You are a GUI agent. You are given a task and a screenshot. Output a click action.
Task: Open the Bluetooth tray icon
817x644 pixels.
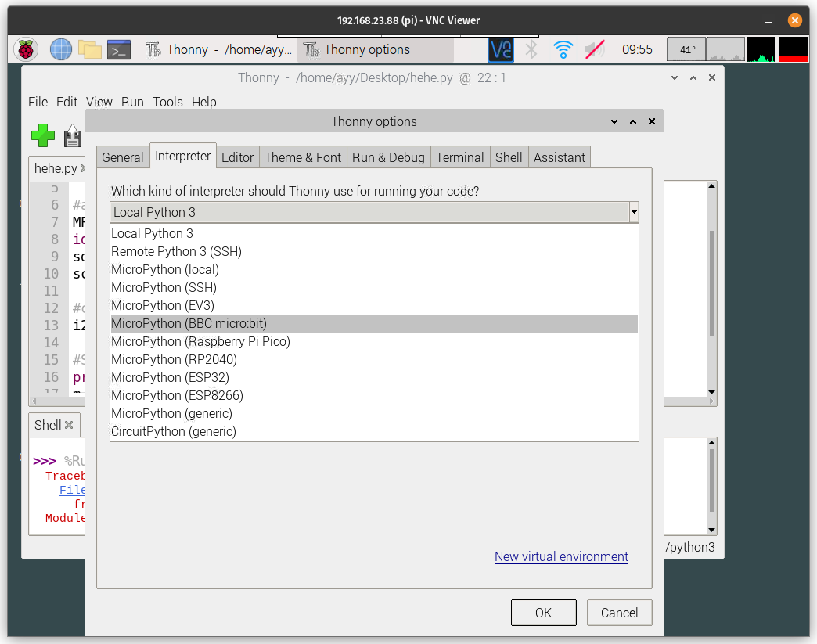point(531,49)
